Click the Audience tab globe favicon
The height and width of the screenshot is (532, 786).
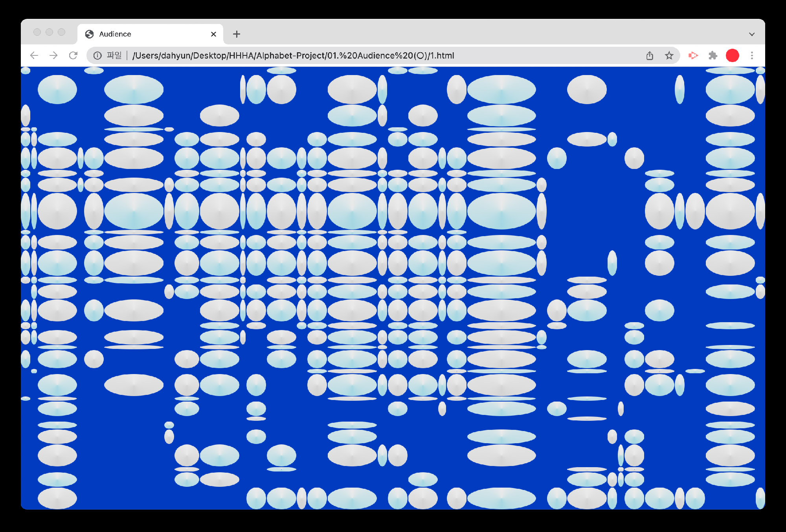pyautogui.click(x=90, y=34)
